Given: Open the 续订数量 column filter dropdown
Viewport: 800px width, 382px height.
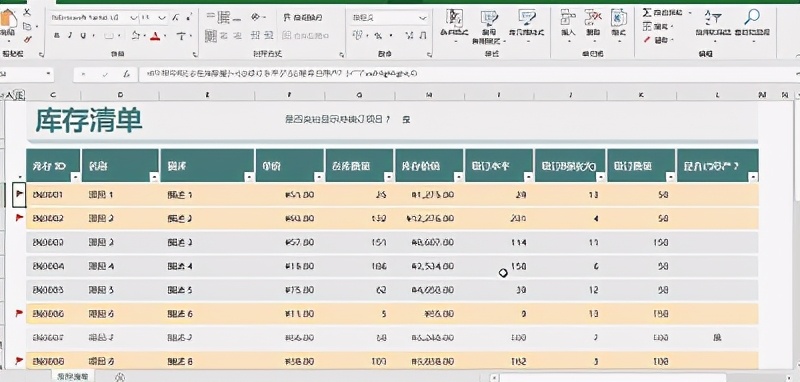Looking at the screenshot, I should pos(670,177).
